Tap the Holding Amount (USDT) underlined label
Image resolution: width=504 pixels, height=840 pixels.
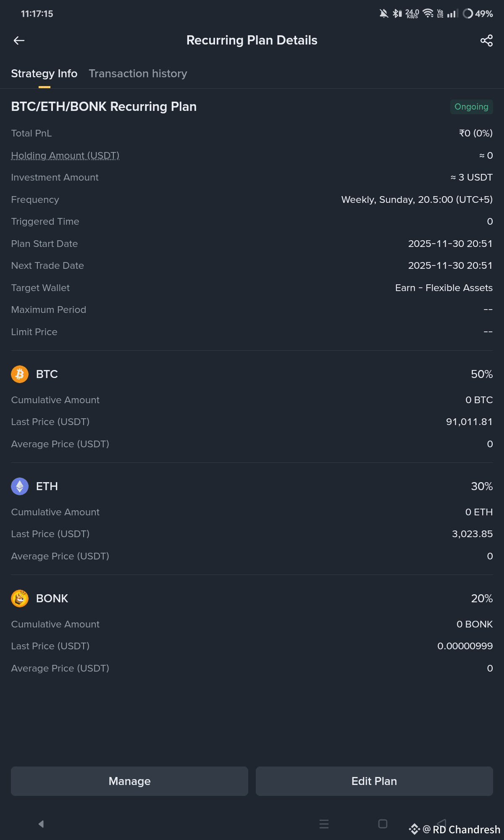(65, 155)
